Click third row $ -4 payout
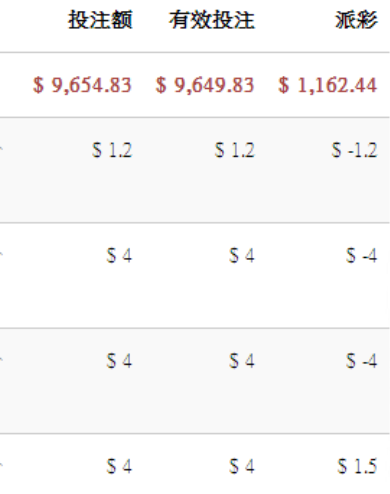This screenshot has height=494, width=390. pyautogui.click(x=362, y=361)
